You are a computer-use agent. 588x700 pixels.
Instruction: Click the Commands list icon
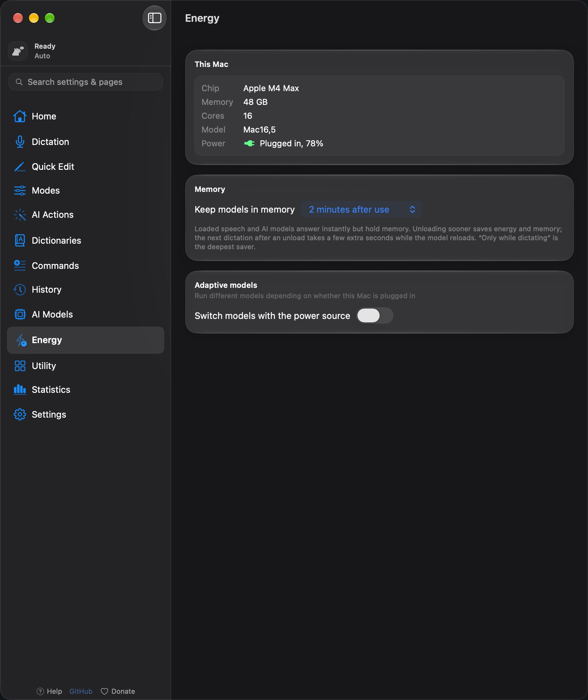(20, 265)
